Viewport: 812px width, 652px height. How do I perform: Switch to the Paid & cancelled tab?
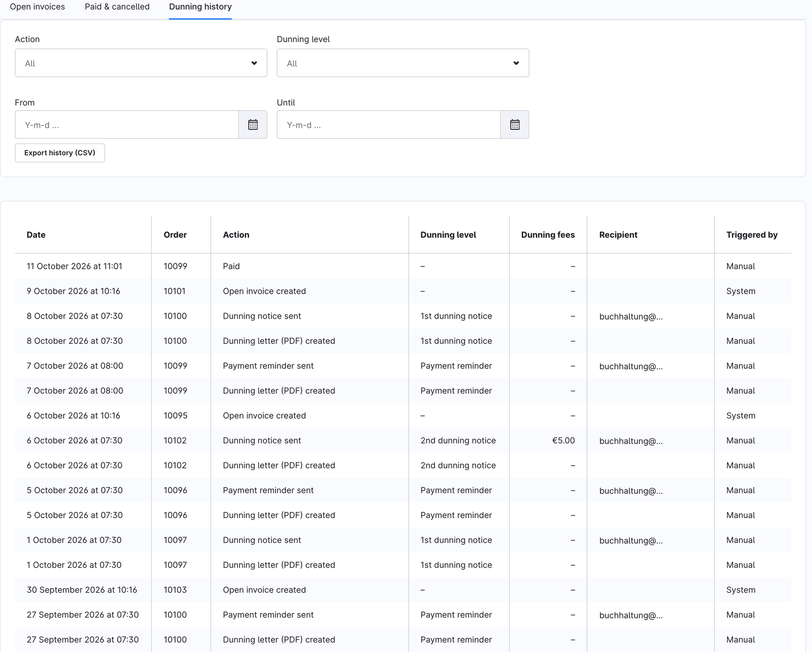(117, 7)
